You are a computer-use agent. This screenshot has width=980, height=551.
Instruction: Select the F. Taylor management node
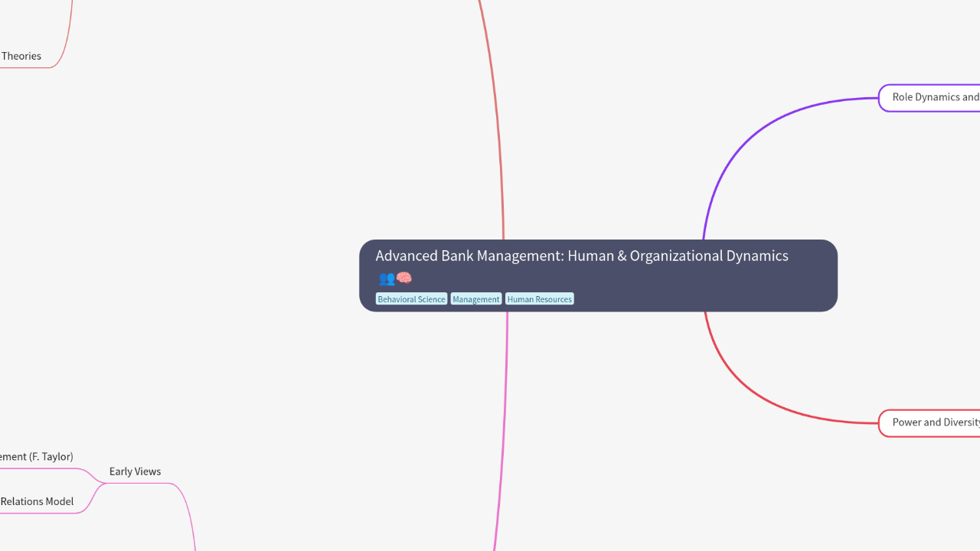pyautogui.click(x=37, y=457)
